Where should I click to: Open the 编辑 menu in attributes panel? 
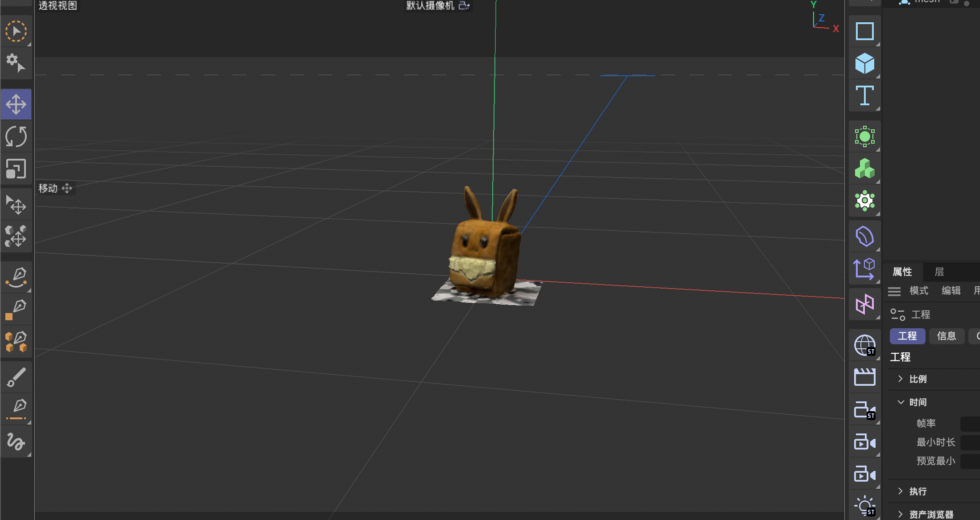(x=951, y=291)
